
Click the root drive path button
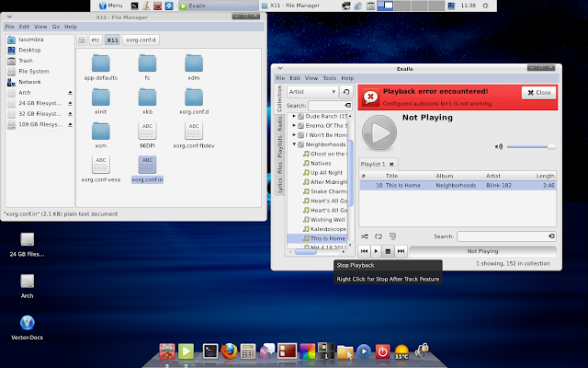pos(82,40)
